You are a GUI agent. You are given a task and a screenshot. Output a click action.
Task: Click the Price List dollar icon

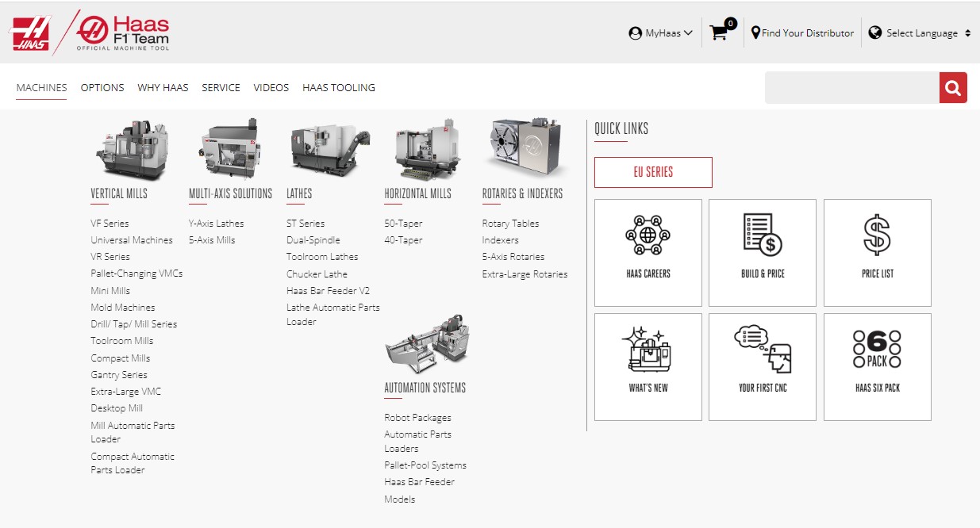[x=877, y=235]
